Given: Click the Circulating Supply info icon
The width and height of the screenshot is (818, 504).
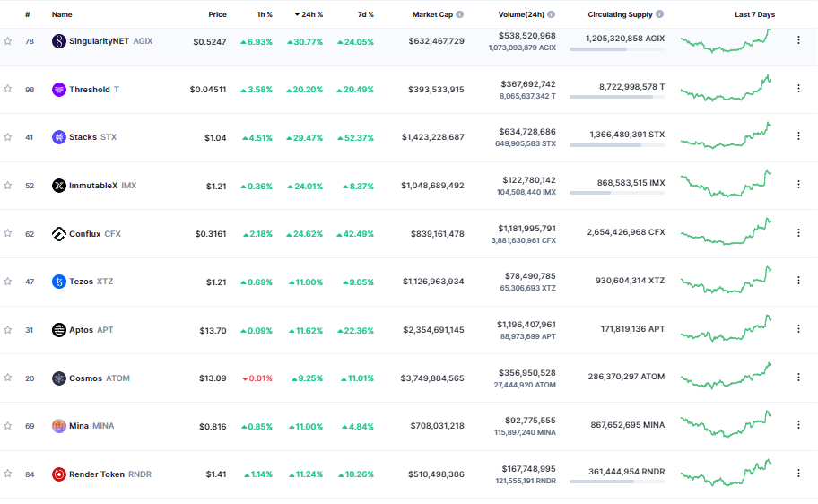Looking at the screenshot, I should tap(660, 15).
